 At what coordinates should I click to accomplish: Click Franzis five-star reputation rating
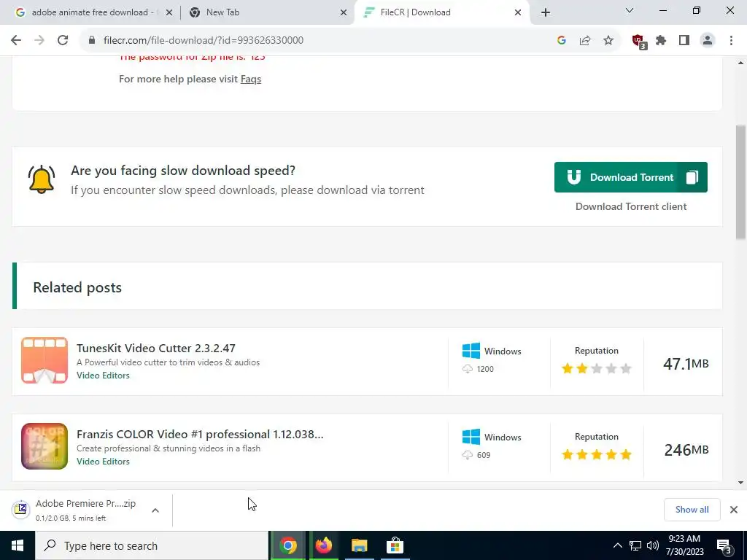(x=597, y=455)
